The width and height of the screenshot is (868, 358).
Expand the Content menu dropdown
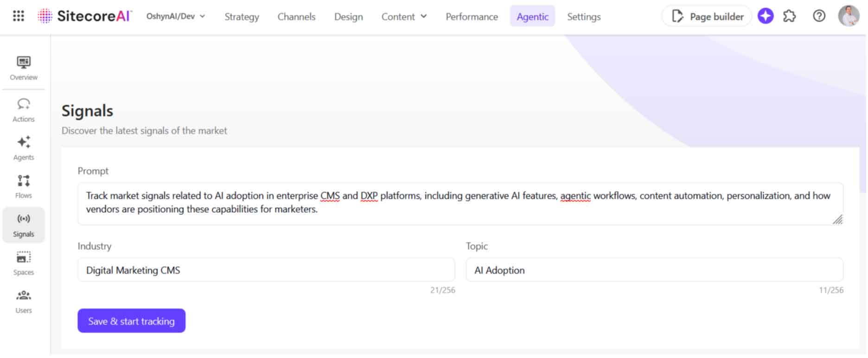tap(404, 17)
